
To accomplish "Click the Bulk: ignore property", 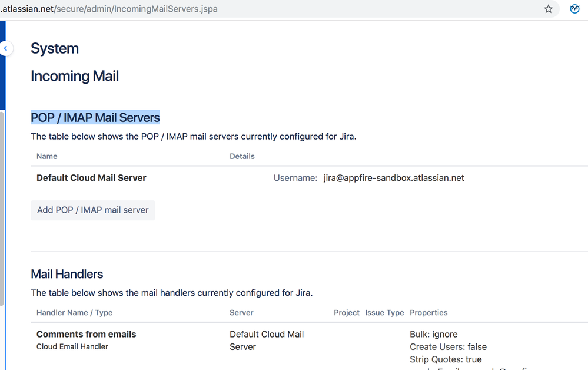I will pos(434,334).
